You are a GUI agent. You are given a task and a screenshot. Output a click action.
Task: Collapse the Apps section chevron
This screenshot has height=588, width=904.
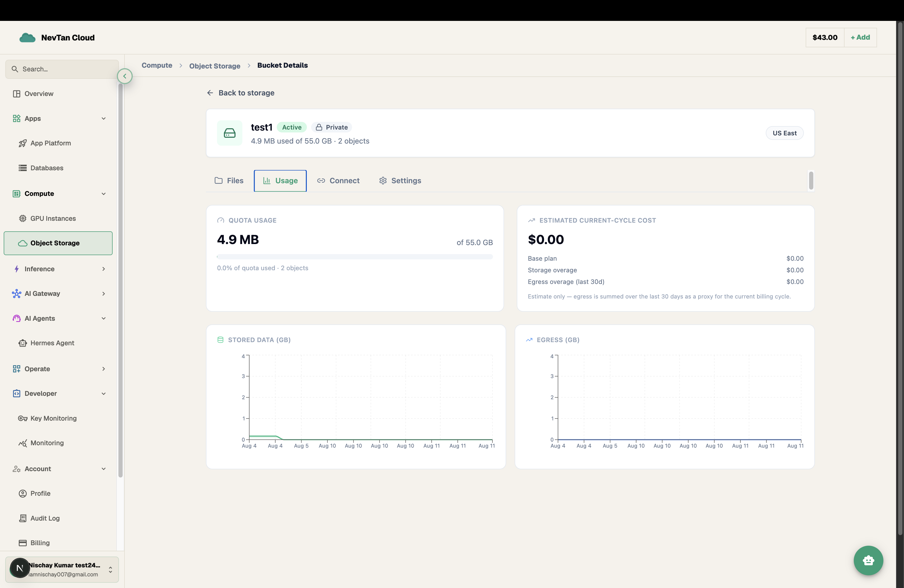click(103, 118)
